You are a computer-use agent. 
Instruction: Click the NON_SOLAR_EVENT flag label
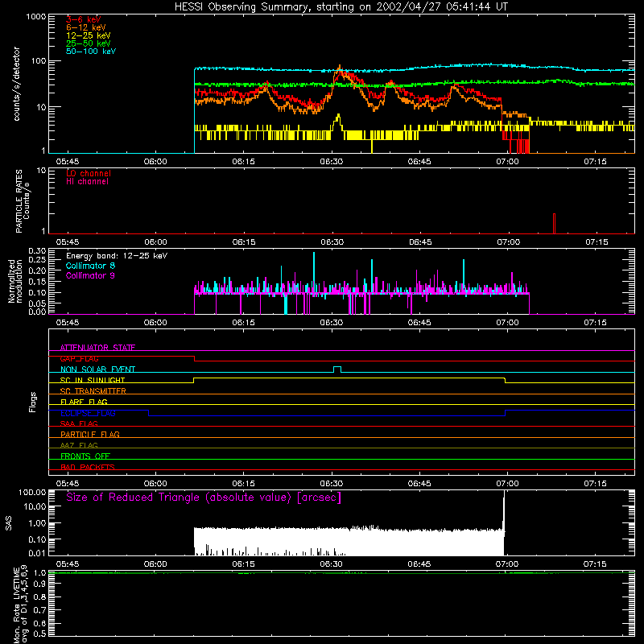tap(97, 369)
